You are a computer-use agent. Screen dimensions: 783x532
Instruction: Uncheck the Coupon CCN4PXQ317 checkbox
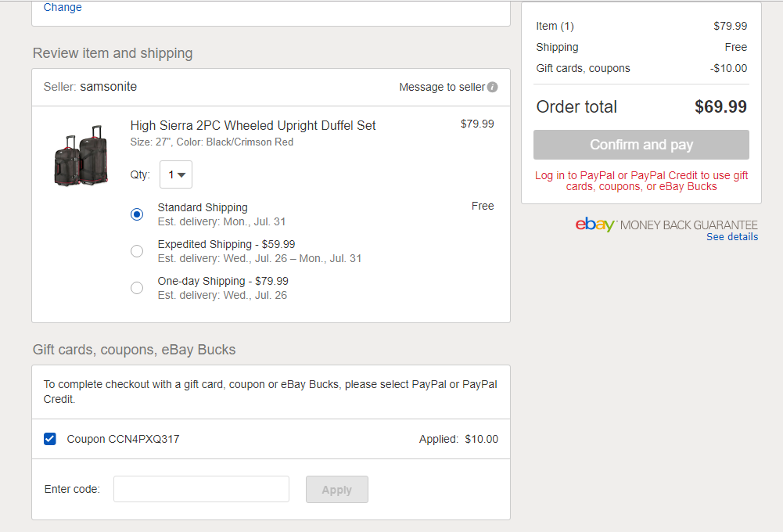50,439
